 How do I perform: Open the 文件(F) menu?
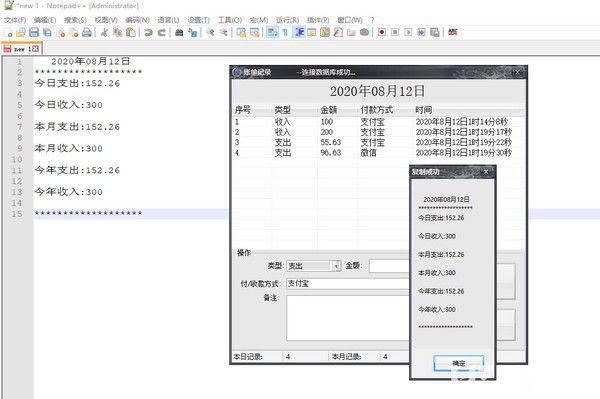pos(15,20)
